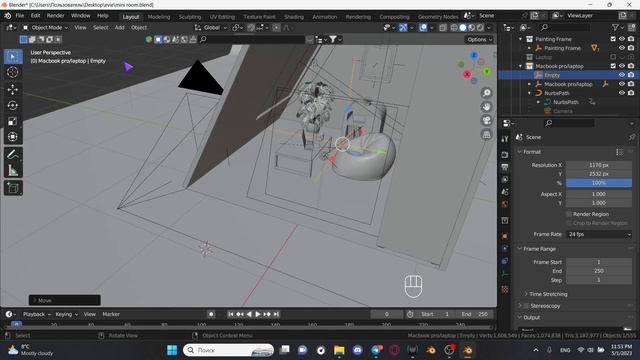Enable the Stereoscopy checkbox
Screen dimensions: 640x360
tap(526, 306)
